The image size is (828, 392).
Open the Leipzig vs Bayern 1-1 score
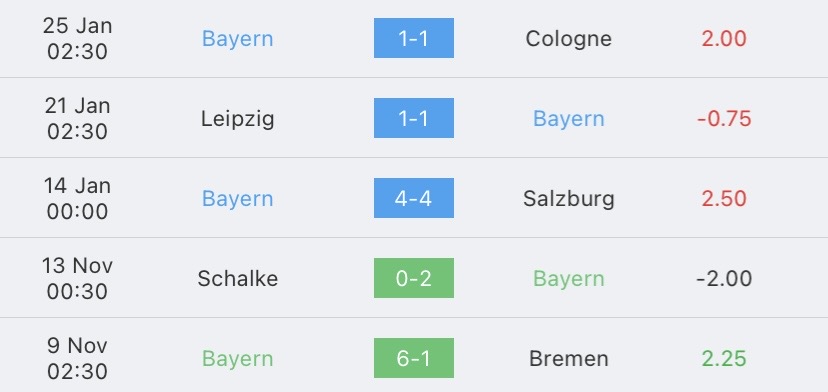coord(413,118)
